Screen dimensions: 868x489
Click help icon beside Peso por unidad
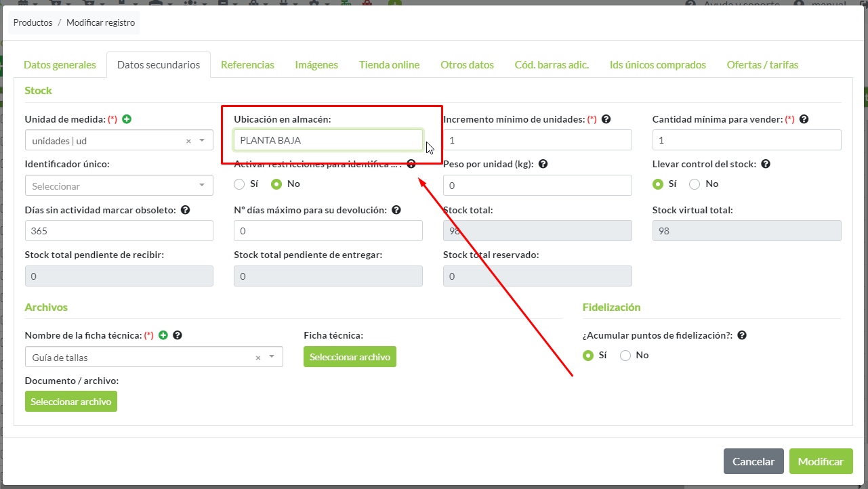click(x=543, y=164)
